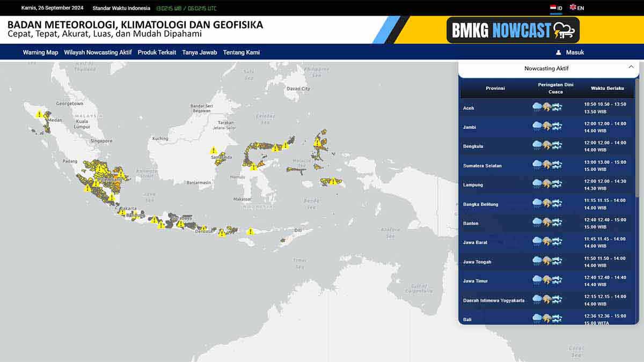Click the weather warning icon in Jambi row
The width and height of the screenshot is (644, 362).
pos(547,127)
